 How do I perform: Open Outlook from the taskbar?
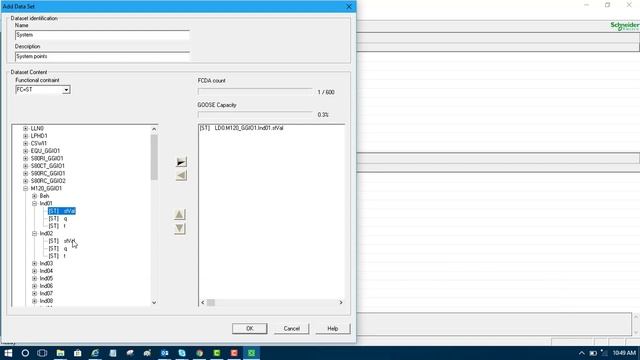[x=164, y=353]
